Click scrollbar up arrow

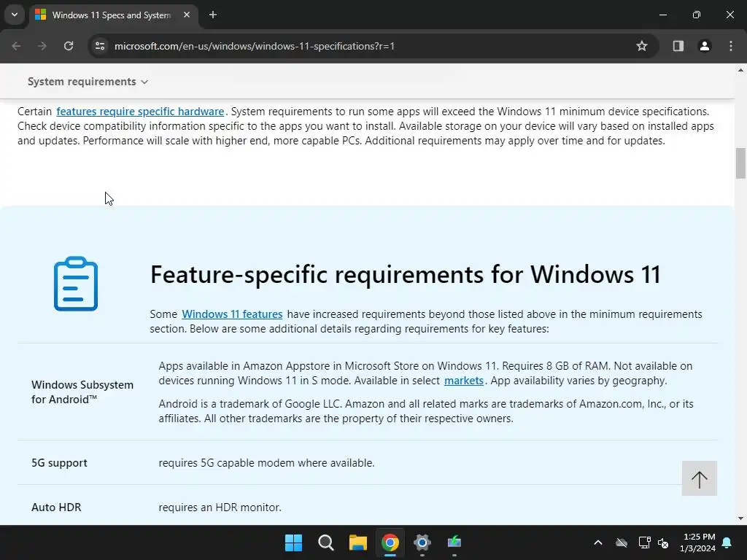click(x=740, y=70)
